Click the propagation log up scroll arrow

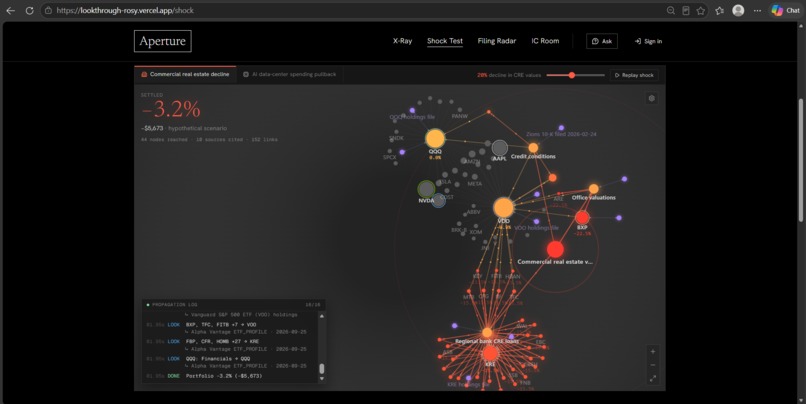322,316
